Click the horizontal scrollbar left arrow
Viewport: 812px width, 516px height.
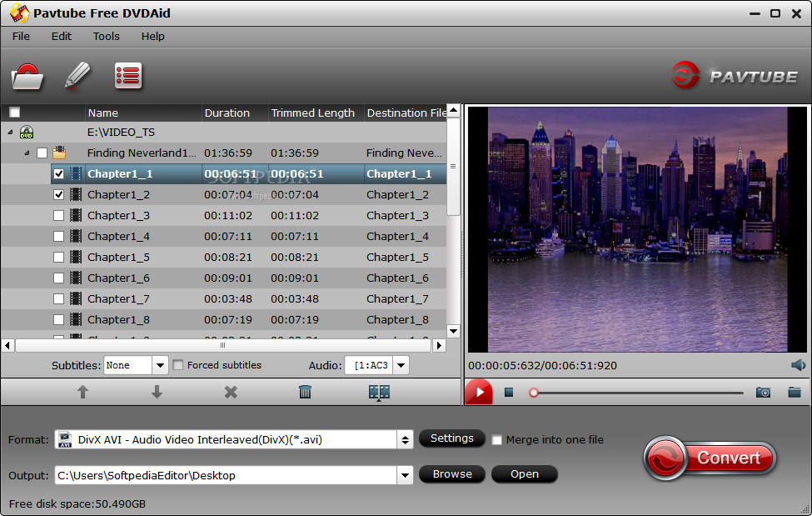(x=7, y=345)
